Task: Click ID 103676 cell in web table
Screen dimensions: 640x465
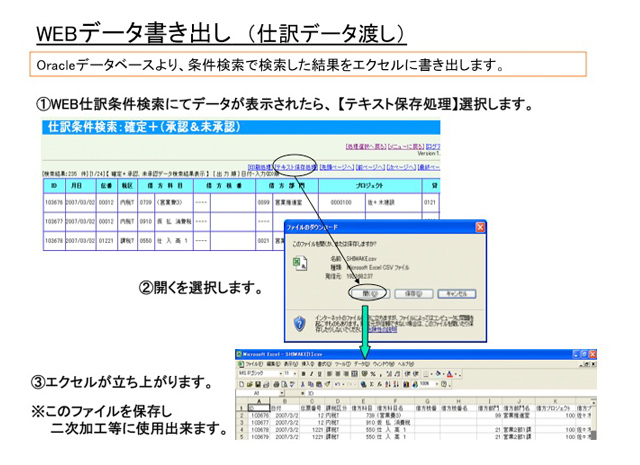Action: [x=54, y=202]
